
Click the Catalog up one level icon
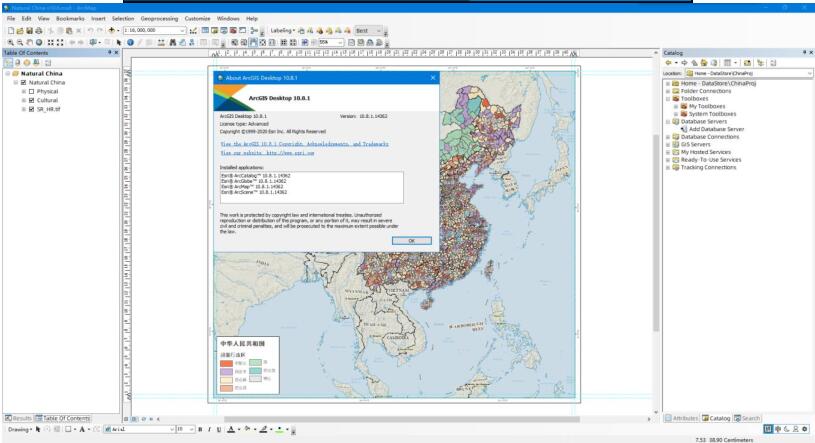click(694, 63)
